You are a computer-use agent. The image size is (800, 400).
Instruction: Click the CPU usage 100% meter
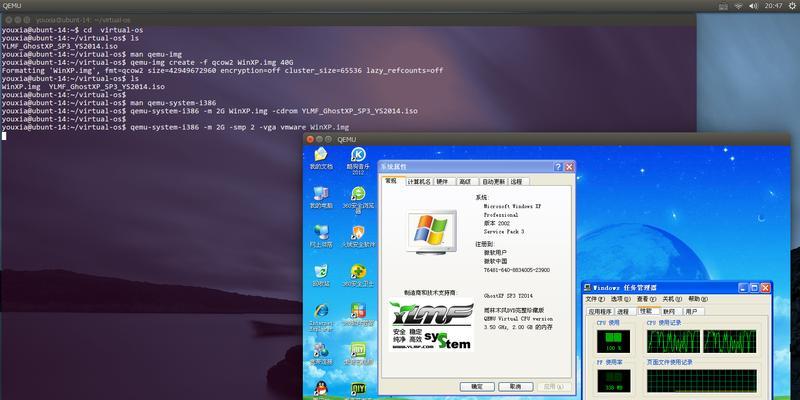[614, 341]
